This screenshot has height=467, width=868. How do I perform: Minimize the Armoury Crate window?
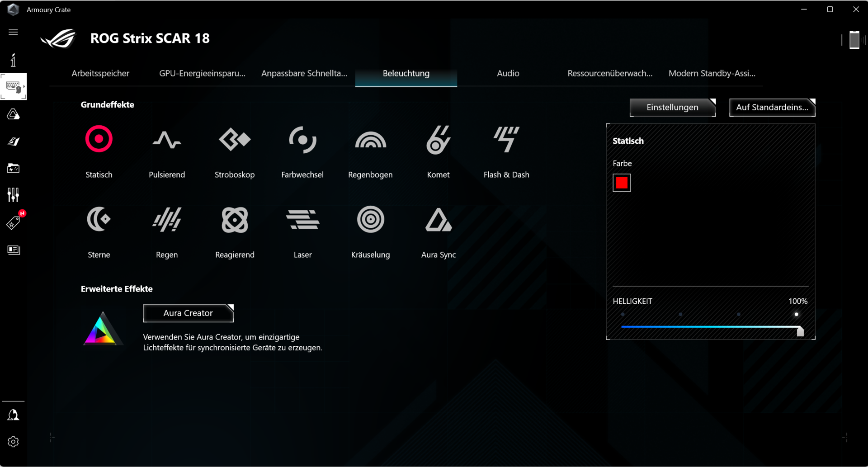(804, 9)
